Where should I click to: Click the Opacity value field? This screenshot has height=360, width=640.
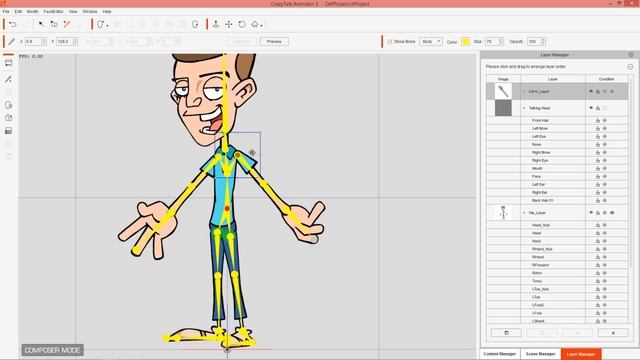[533, 42]
